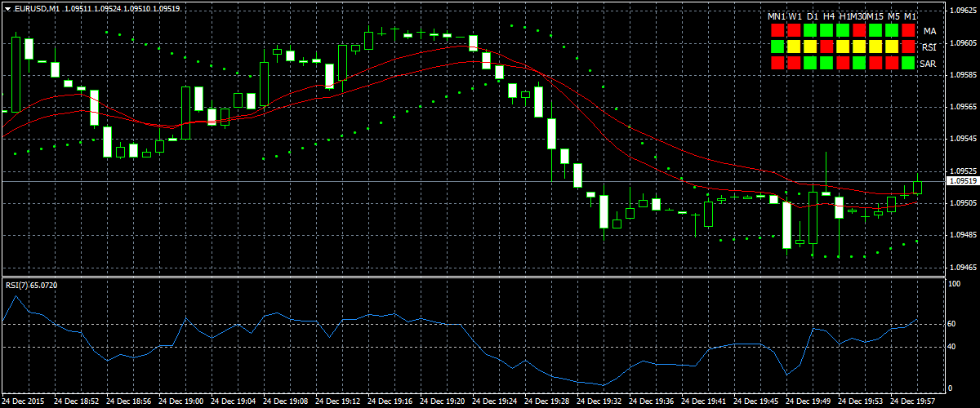
Task: Click the MA signal square for M15
Action: pos(875,30)
